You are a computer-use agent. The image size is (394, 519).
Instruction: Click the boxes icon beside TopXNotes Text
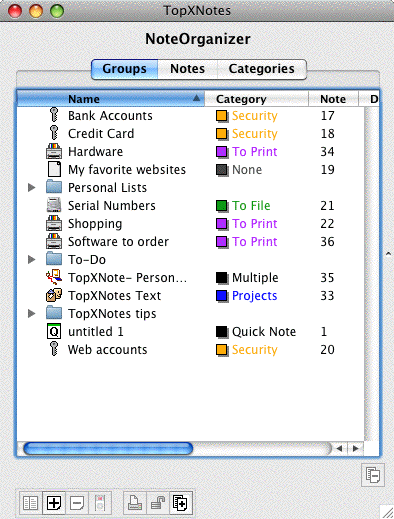[x=54, y=295]
